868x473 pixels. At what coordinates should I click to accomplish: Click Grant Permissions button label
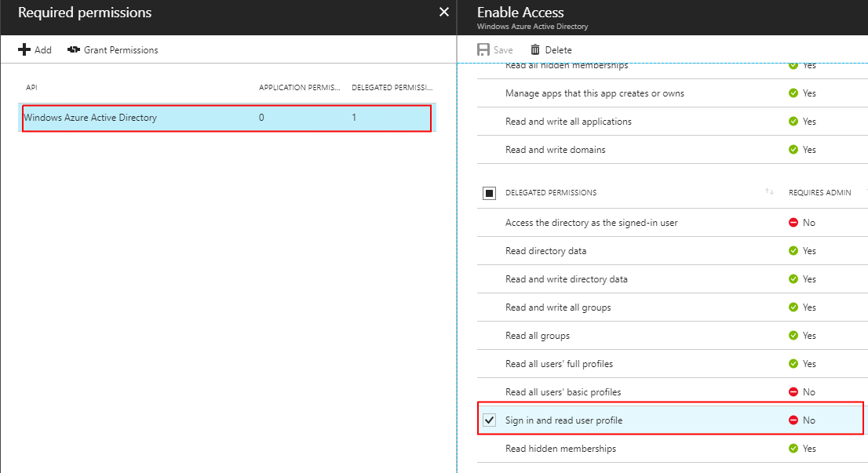coord(121,50)
